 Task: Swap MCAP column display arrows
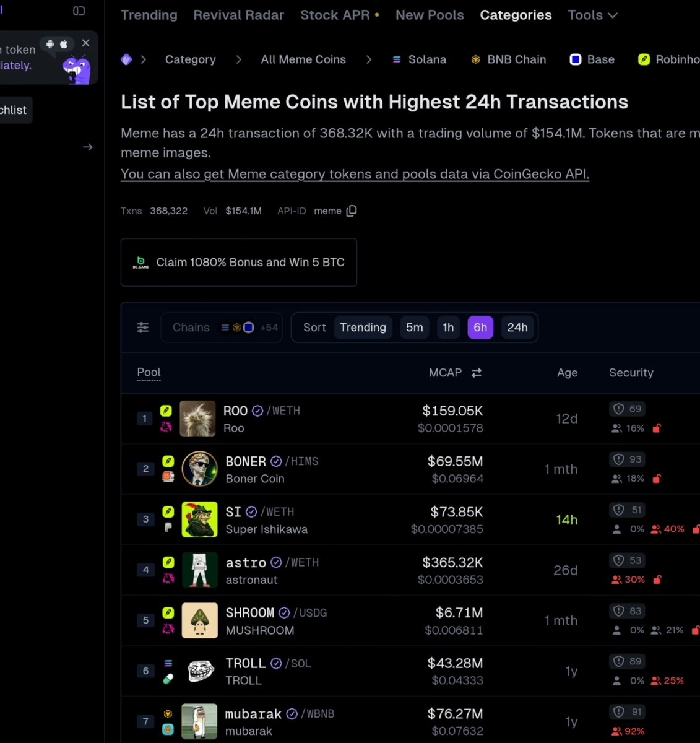pos(476,373)
